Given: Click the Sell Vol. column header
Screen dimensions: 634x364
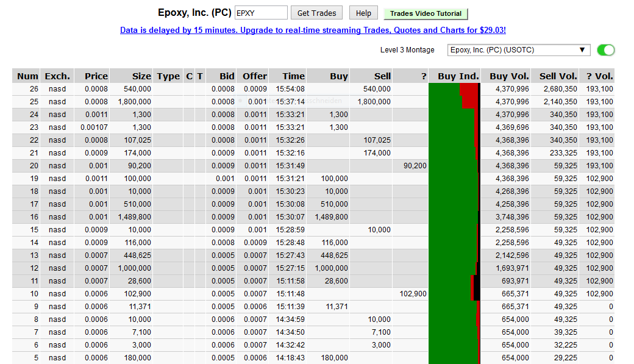Looking at the screenshot, I should point(558,76).
